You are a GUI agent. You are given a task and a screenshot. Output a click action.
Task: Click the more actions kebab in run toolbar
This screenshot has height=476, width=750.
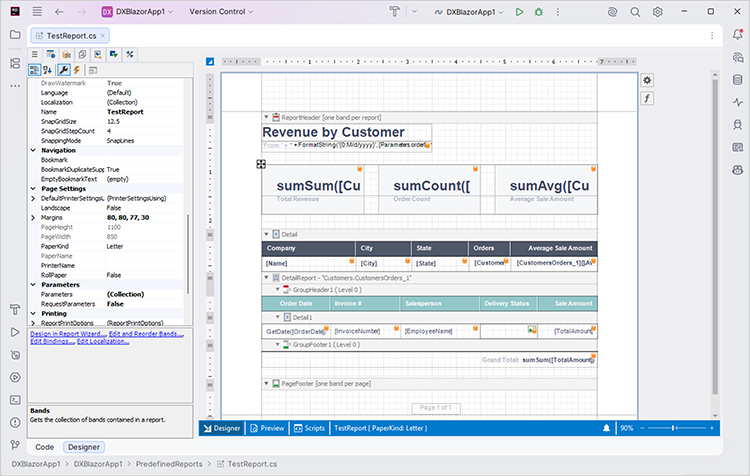pyautogui.click(x=558, y=12)
